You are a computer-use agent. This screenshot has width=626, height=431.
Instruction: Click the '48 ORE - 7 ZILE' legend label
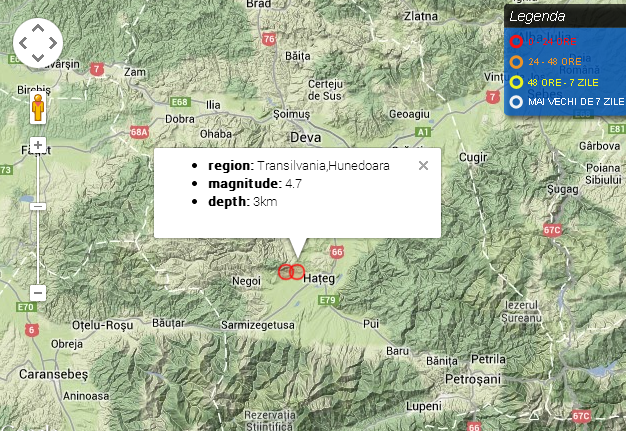(563, 83)
